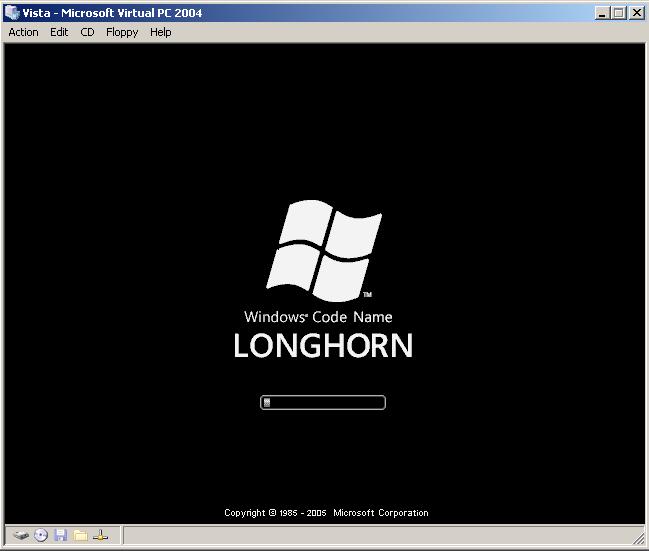Minimize the Virtual PC window
649x551 pixels.
pos(602,13)
